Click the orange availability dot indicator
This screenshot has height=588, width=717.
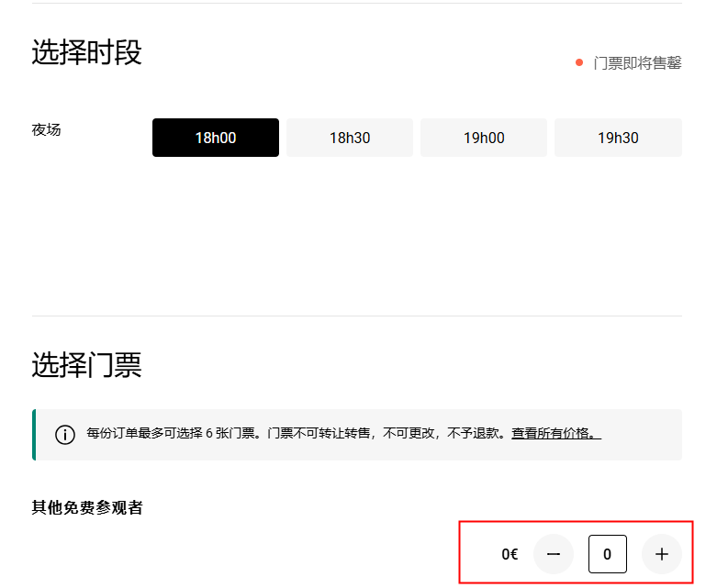click(x=579, y=62)
